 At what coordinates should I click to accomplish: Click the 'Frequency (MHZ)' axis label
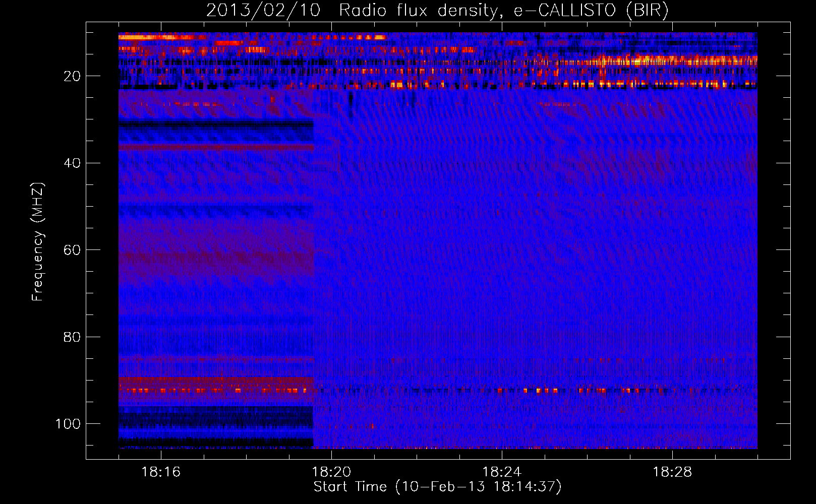[38, 242]
